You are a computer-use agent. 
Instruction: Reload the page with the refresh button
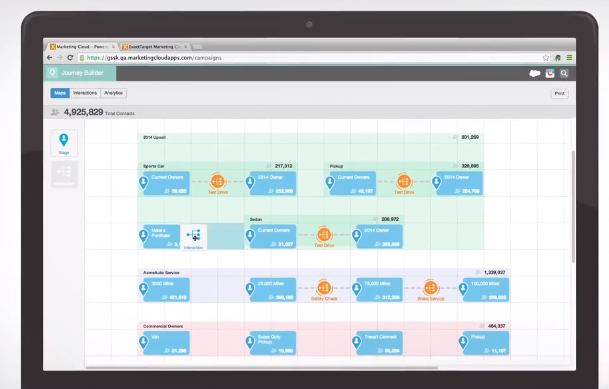pos(70,57)
